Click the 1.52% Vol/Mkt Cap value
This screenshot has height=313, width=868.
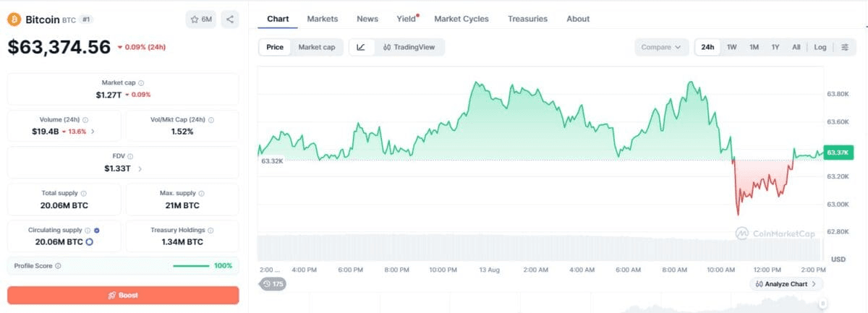(182, 132)
